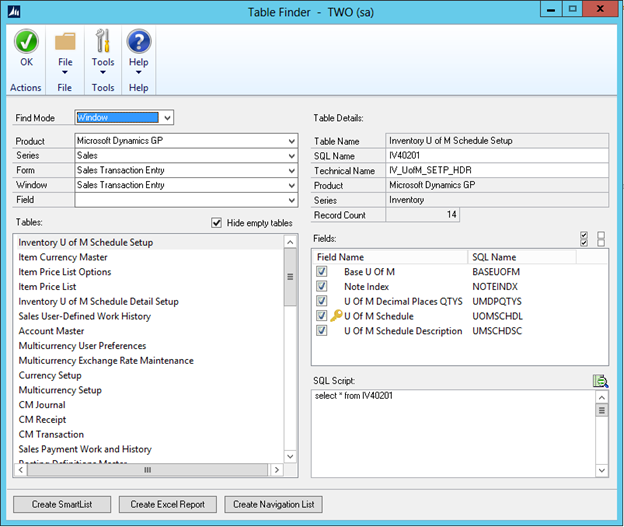Expand File menu arrow in ribbon

click(64, 72)
